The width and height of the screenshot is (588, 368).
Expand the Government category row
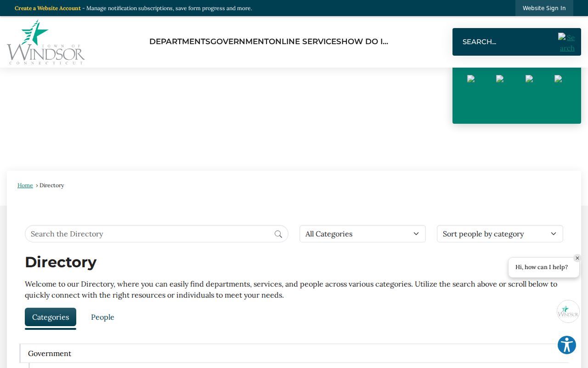click(x=294, y=353)
